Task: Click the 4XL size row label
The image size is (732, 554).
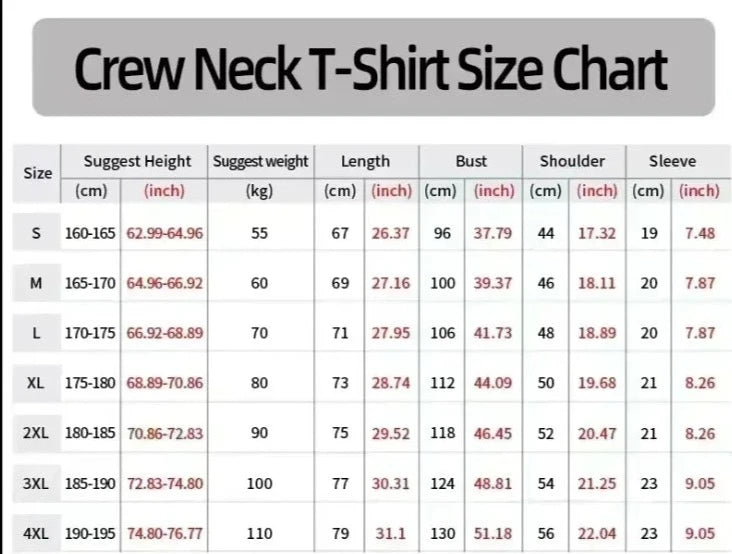Action: (36, 534)
